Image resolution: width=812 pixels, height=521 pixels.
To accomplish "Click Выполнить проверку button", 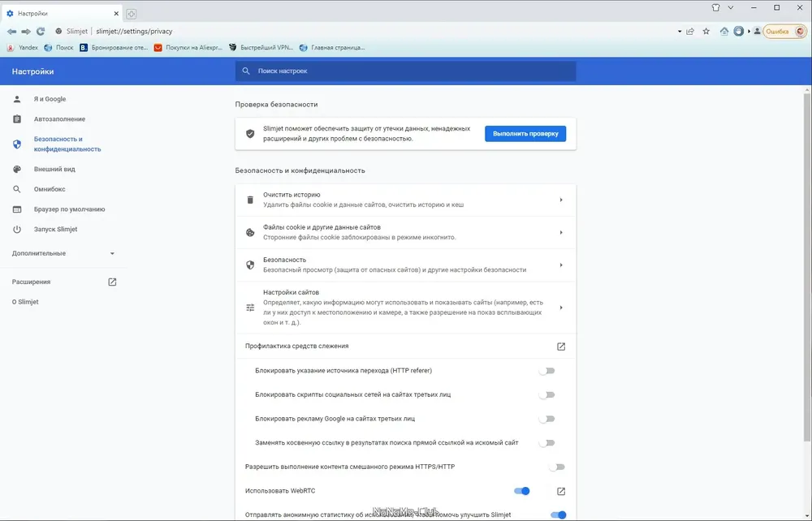I will (525, 133).
